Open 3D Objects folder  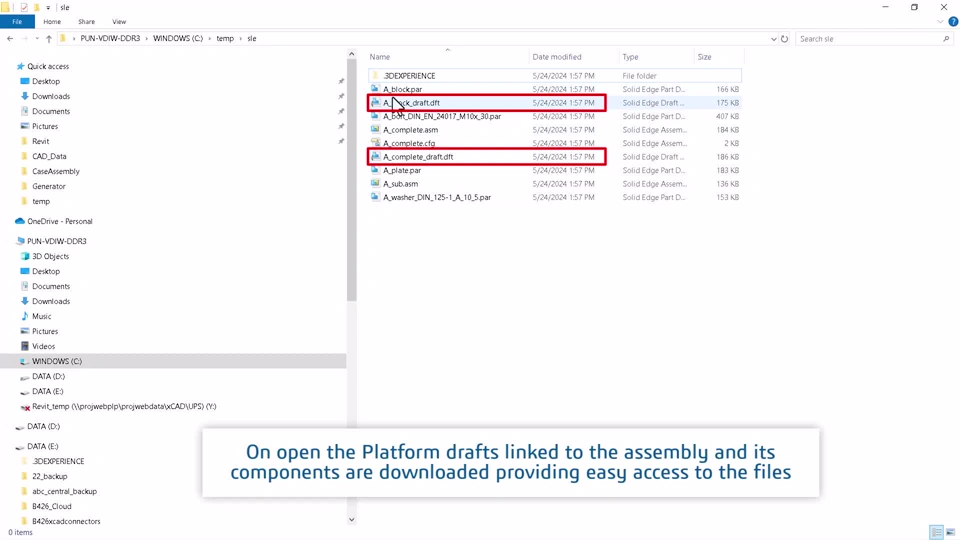pos(50,257)
